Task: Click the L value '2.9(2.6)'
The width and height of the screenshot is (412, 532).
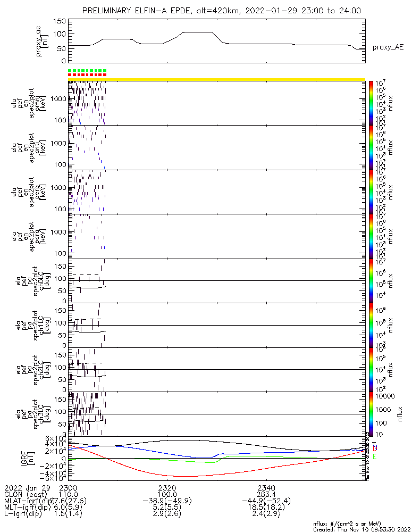Action: pos(167,514)
